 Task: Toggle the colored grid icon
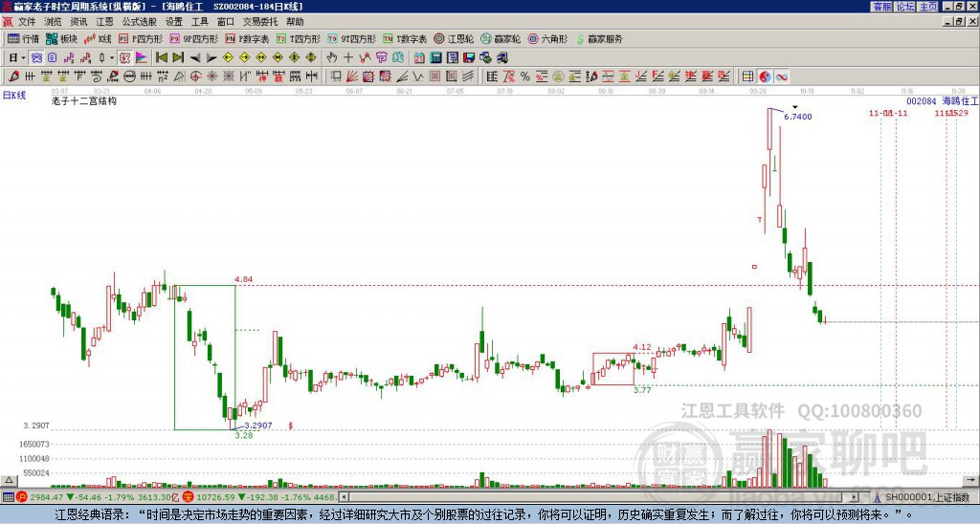pos(747,76)
